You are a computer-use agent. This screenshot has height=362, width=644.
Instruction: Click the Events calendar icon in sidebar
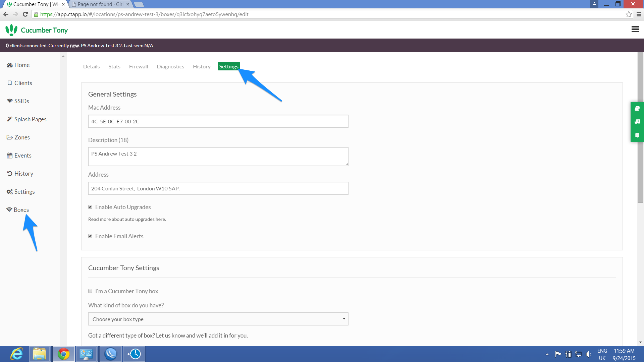coord(10,156)
